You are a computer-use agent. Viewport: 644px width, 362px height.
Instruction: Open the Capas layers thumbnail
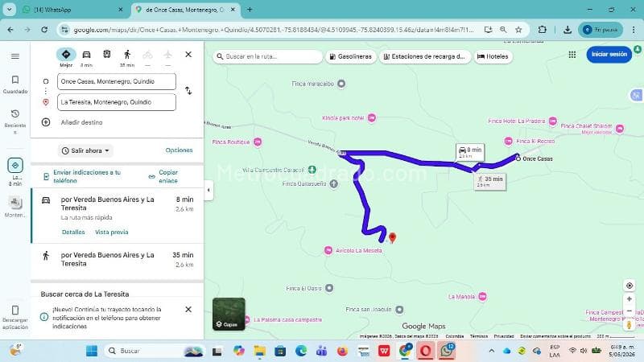(229, 314)
